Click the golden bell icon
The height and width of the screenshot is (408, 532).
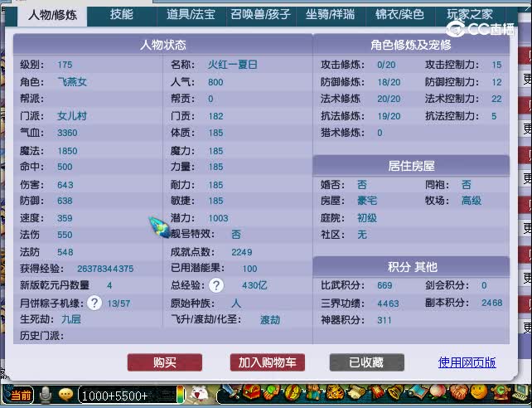(x=395, y=393)
